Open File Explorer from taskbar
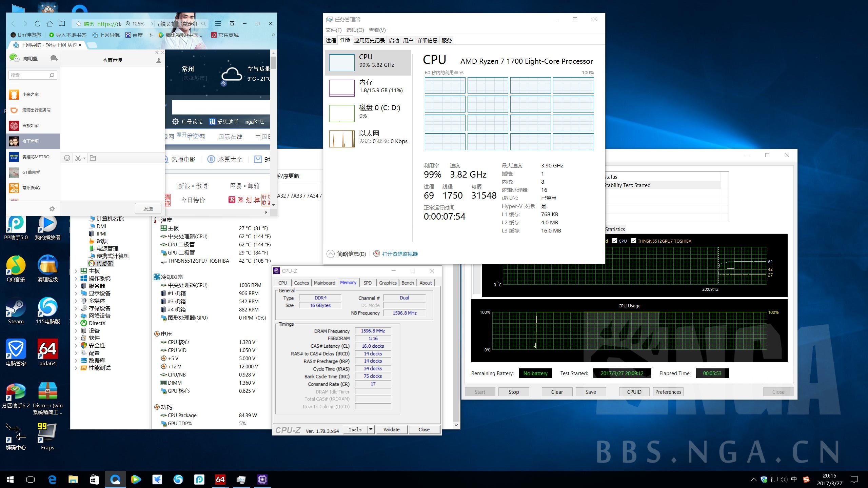Screen dimensions: 868x488 coord(73,480)
